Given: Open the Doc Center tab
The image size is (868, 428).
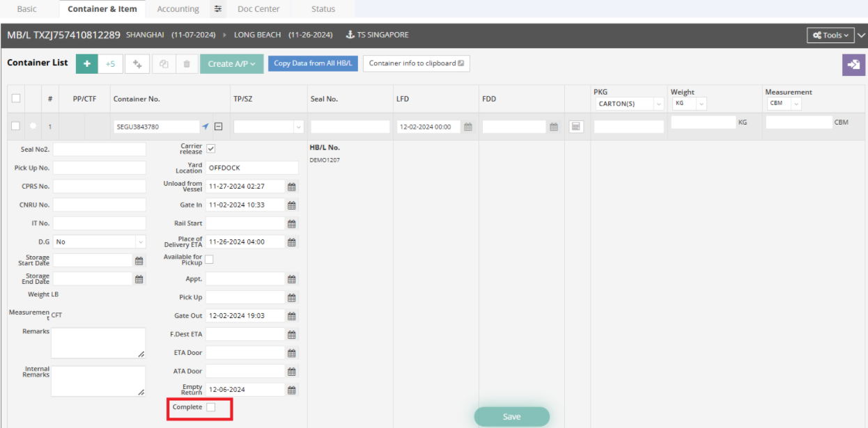Looking at the screenshot, I should pyautogui.click(x=258, y=9).
